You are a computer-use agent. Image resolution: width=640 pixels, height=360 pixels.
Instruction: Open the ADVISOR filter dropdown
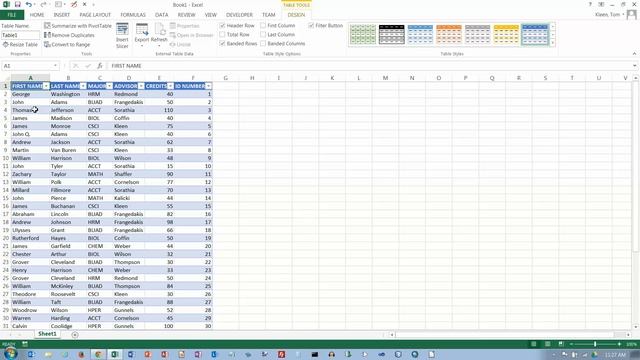[141, 86]
